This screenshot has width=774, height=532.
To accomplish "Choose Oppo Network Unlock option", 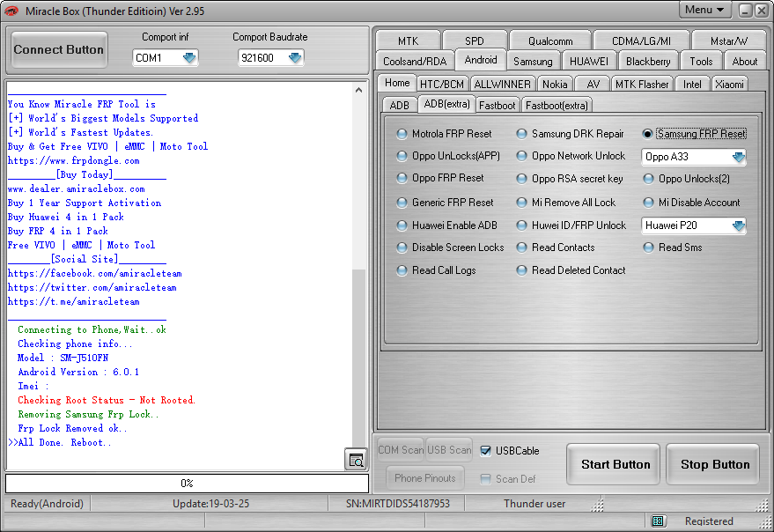I will click(x=571, y=156).
